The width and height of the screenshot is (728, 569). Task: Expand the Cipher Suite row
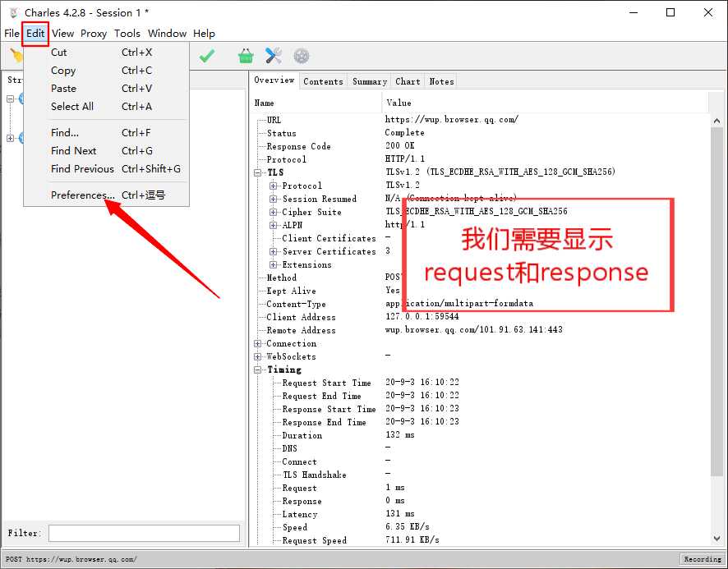click(273, 212)
